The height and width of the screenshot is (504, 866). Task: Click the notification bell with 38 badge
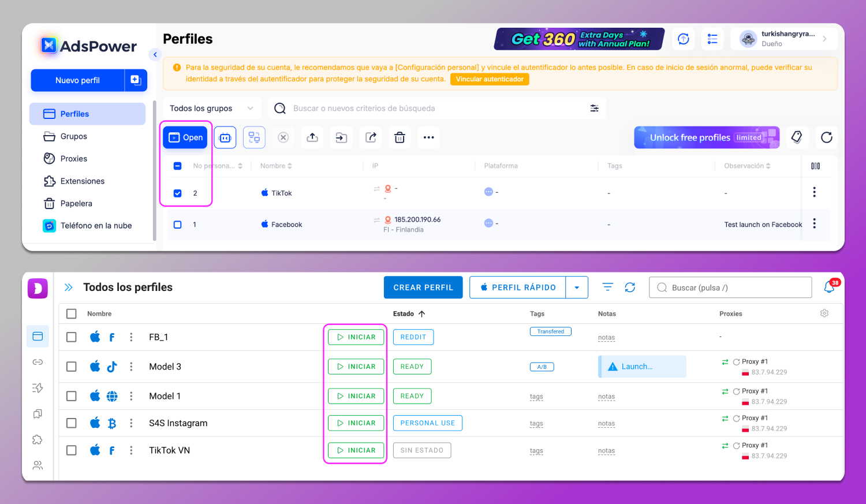point(830,287)
